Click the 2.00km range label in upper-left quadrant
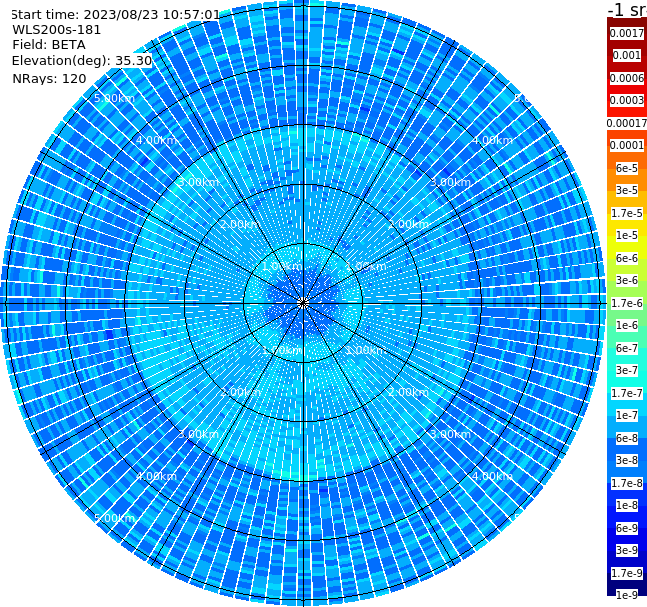The image size is (647, 607). pyautogui.click(x=241, y=224)
